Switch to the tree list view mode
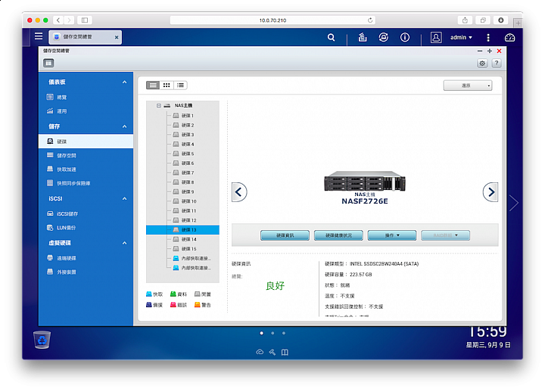The image size is (545, 392). click(153, 86)
